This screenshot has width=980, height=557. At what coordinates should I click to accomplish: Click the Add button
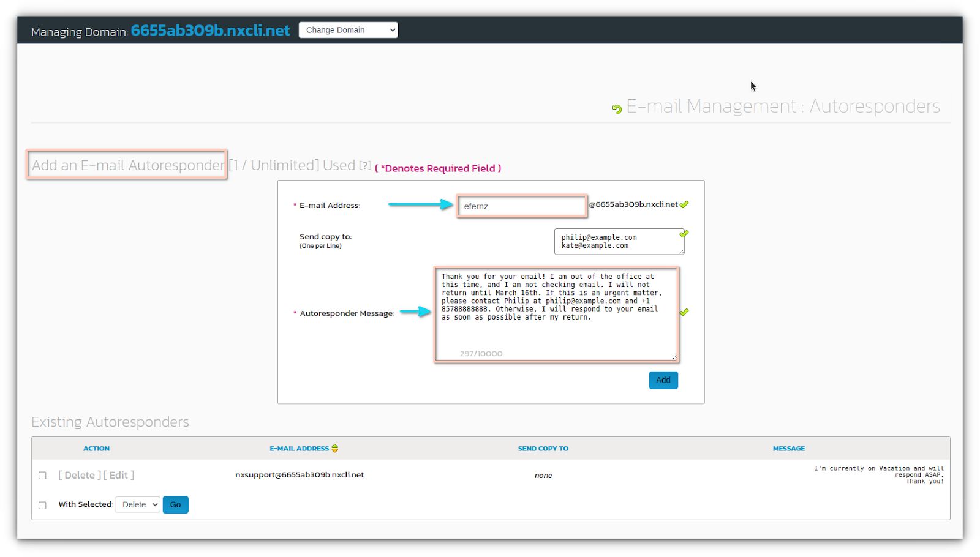[x=663, y=380]
